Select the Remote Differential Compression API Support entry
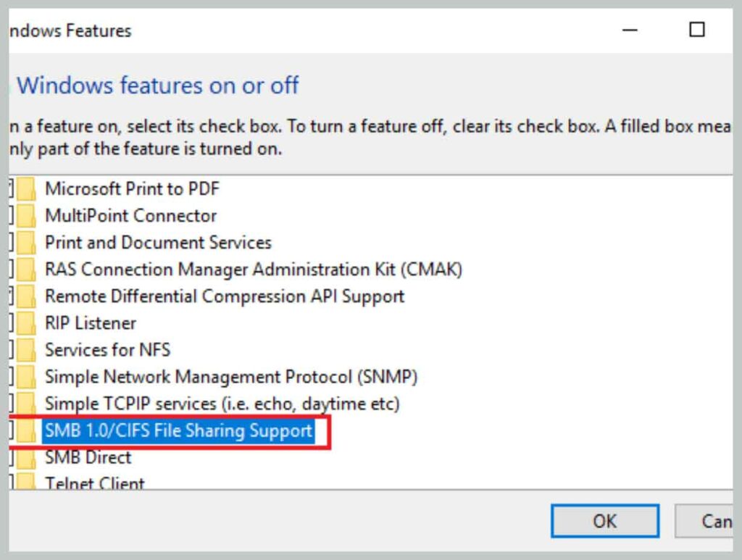The width and height of the screenshot is (742, 560). 225,296
